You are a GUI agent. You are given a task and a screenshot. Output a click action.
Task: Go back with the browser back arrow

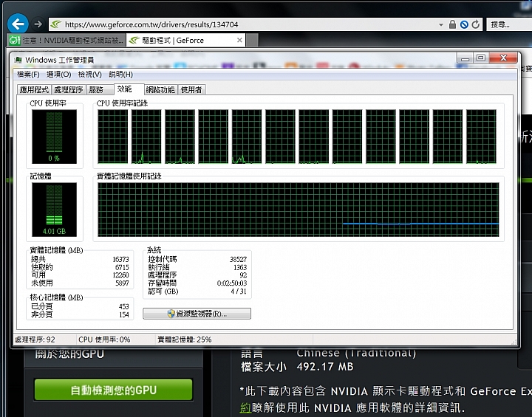[x=18, y=24]
